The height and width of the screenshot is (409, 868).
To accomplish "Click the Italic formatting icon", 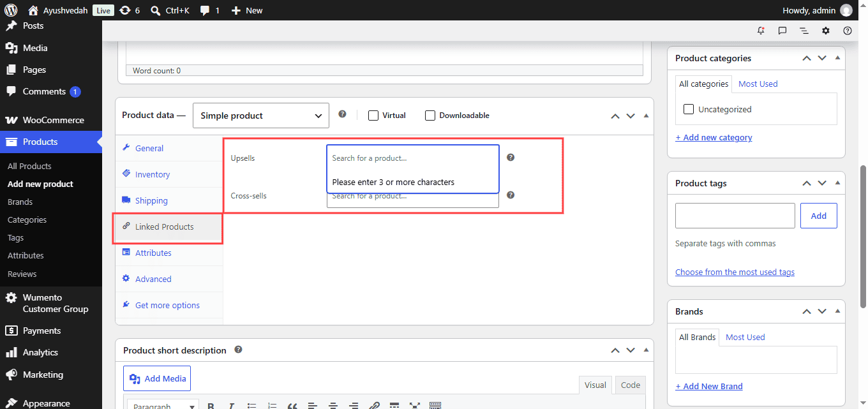I will (x=231, y=405).
